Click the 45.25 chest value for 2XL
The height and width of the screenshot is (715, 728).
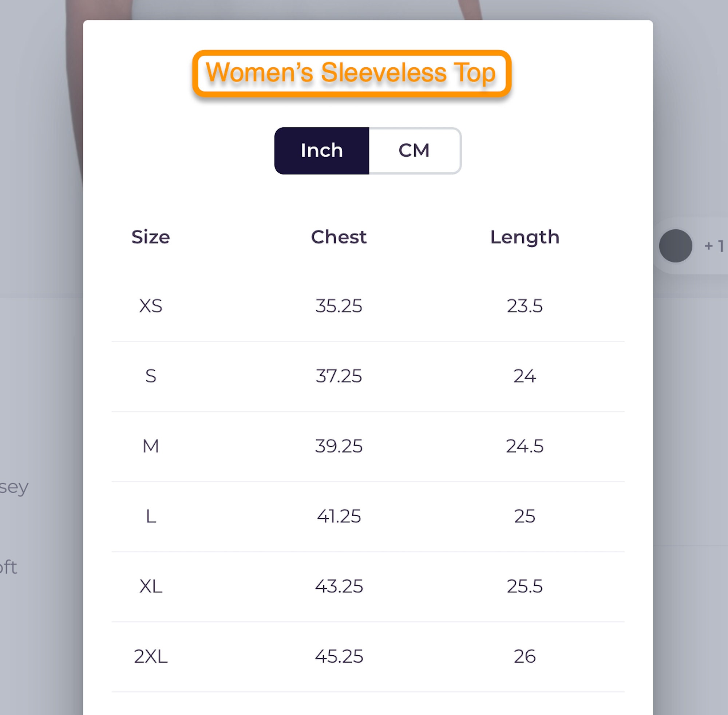click(339, 656)
